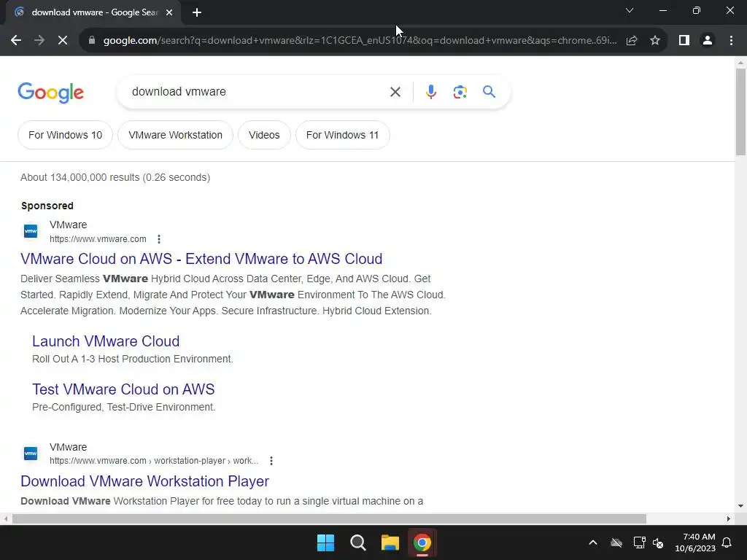Open the Chrome profile menu
This screenshot has height=560, width=747.
pyautogui.click(x=708, y=41)
